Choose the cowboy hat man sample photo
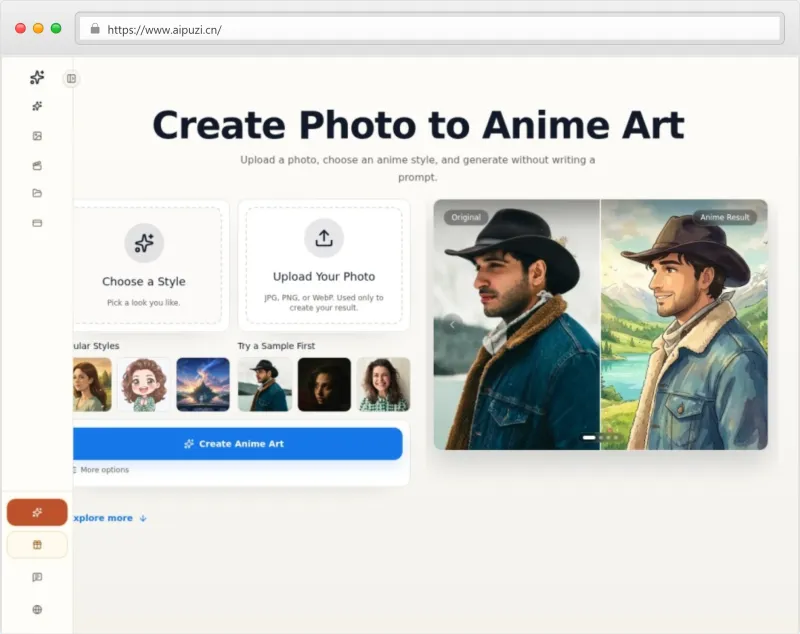Viewport: 800px width, 634px height. click(265, 385)
